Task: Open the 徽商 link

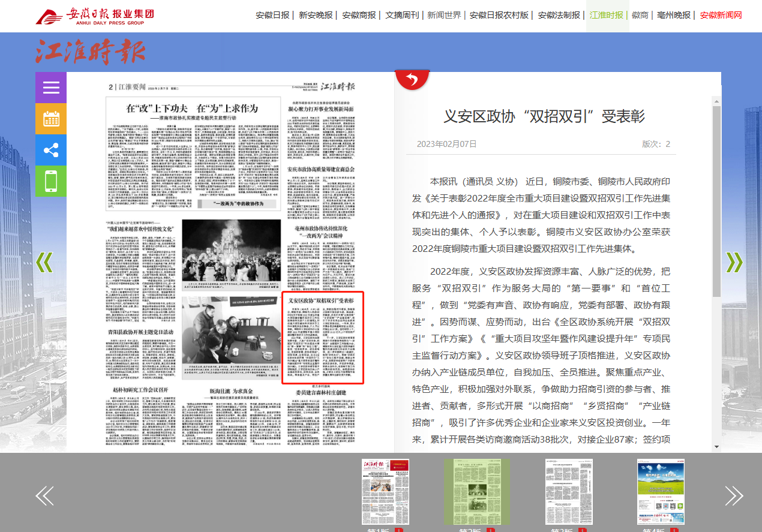Action: (640, 16)
